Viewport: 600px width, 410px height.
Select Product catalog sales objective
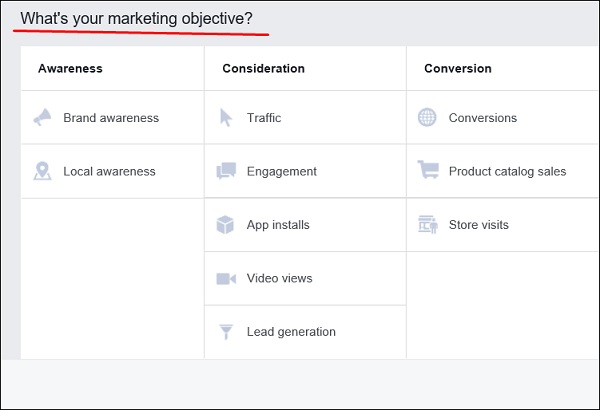(507, 172)
